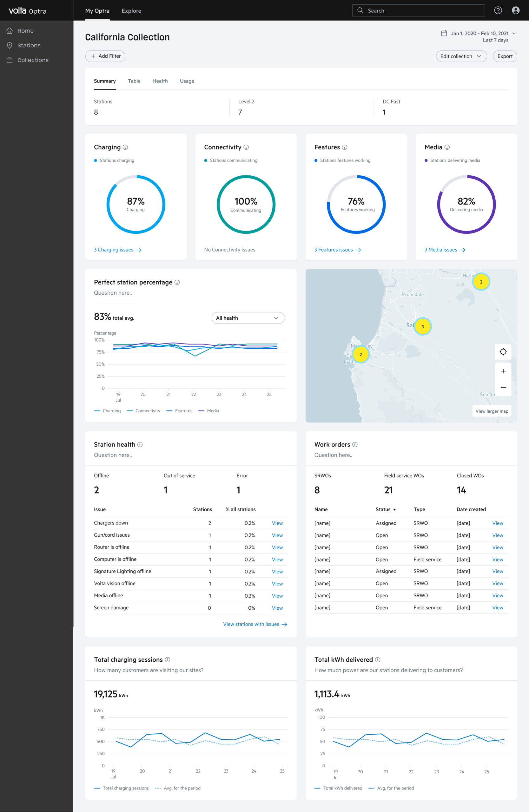Click the map locate-me crosshair icon
This screenshot has width=529, height=812.
[503, 352]
